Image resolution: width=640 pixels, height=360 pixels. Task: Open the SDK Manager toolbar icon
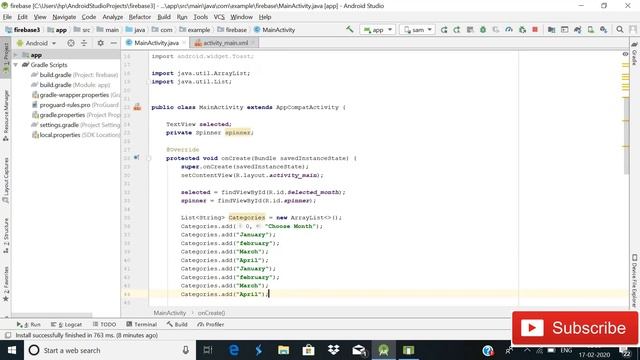click(604, 30)
